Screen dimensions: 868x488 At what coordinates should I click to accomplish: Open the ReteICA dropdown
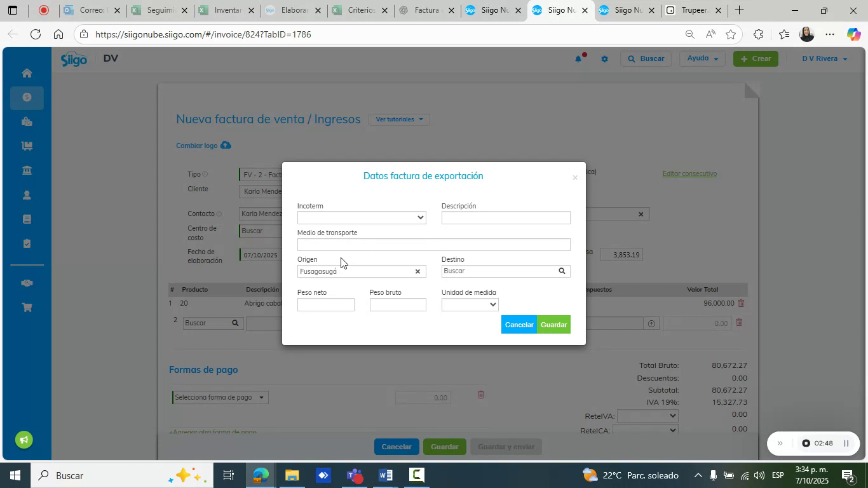click(x=645, y=430)
